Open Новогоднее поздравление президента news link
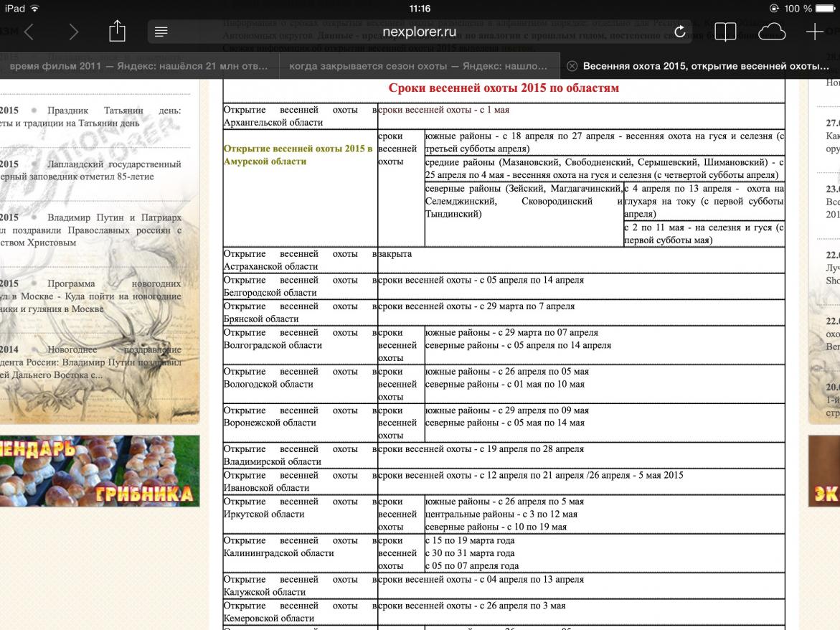This screenshot has height=630, width=840. point(90,362)
